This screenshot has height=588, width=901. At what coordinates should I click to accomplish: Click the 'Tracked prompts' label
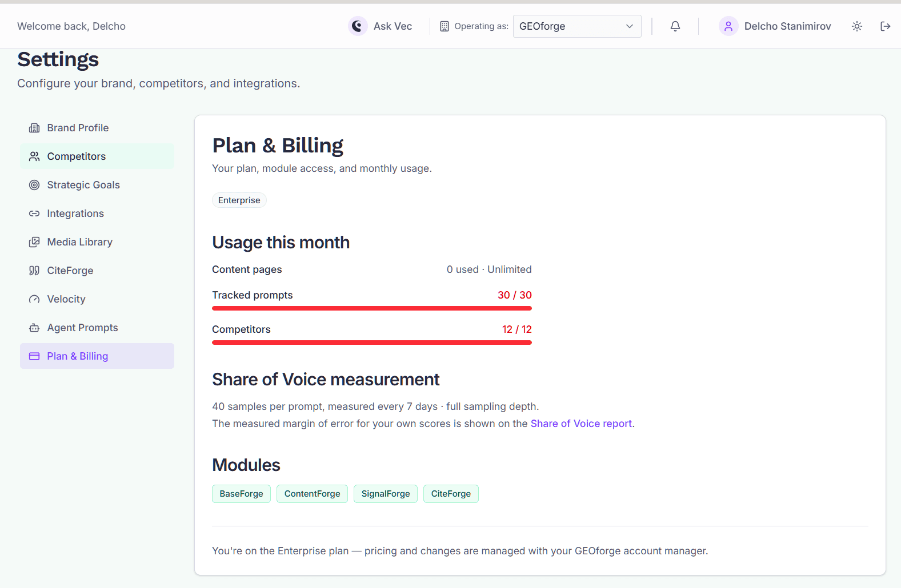coord(252,295)
